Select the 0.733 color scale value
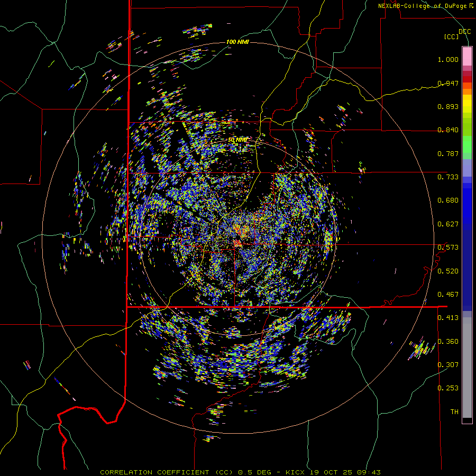This screenshot has width=476, height=476. click(448, 177)
